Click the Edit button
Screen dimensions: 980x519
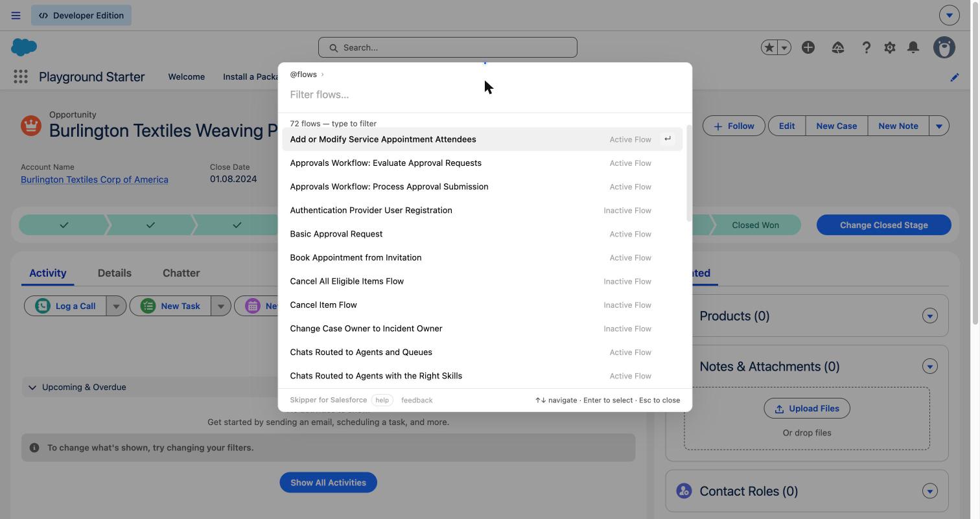click(x=787, y=126)
